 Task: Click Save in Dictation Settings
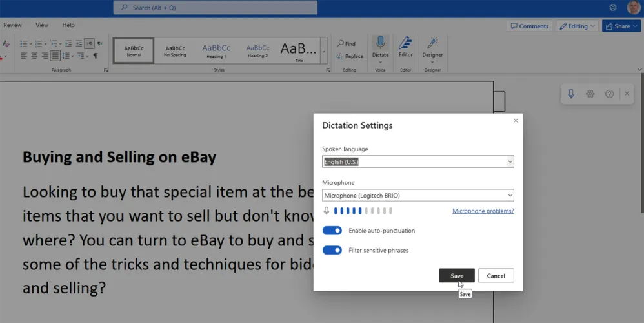(x=457, y=276)
